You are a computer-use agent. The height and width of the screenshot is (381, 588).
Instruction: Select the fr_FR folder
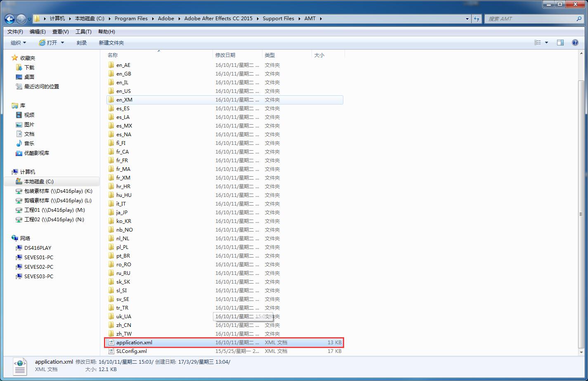point(224,160)
